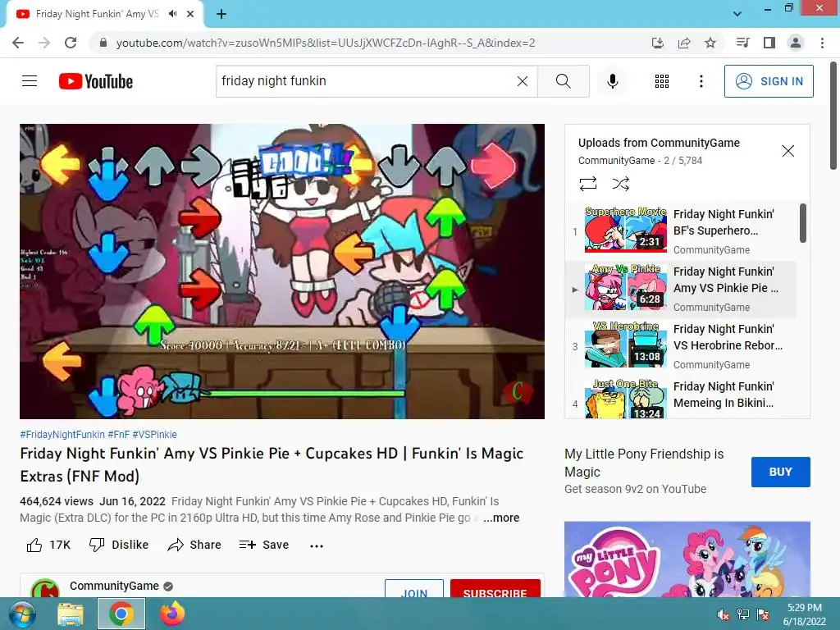Share this video
This screenshot has height=630, width=840.
[x=194, y=545]
